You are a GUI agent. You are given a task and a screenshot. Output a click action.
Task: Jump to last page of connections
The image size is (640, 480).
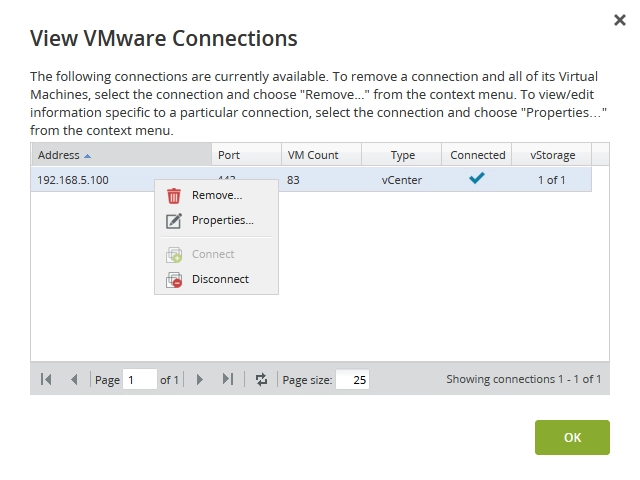tap(228, 380)
